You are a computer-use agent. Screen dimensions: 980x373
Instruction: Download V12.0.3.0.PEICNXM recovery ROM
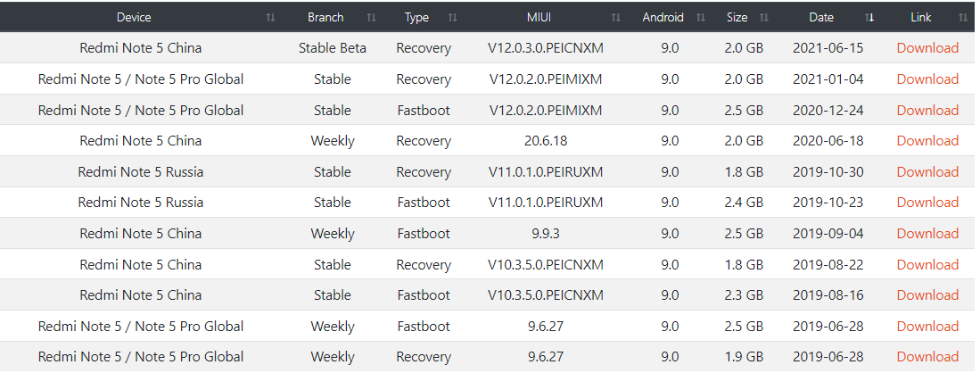pyautogui.click(x=927, y=48)
